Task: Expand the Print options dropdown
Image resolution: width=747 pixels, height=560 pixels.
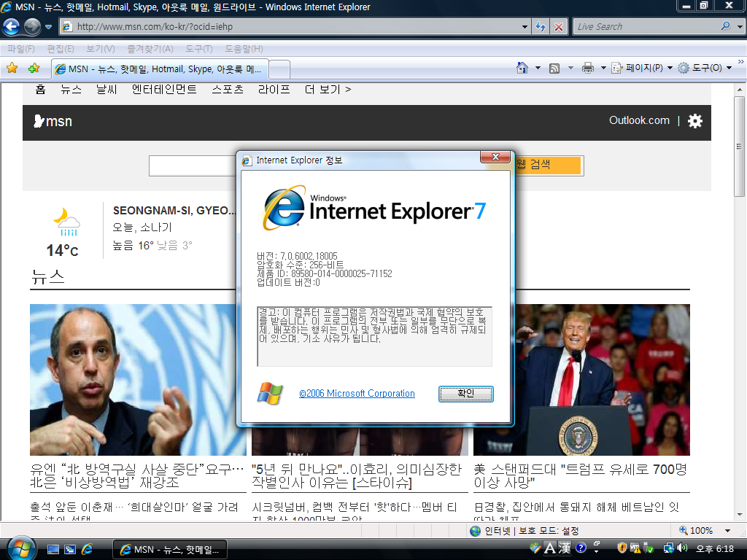Action: 603,68
